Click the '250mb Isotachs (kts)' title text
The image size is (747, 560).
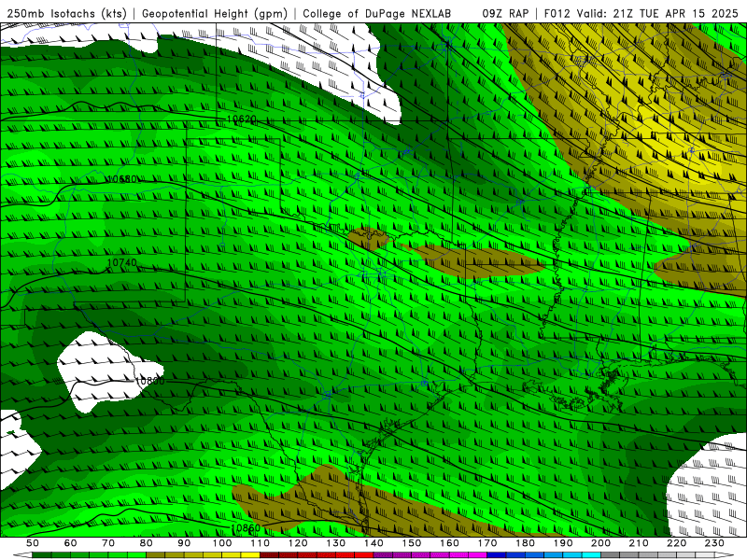point(67,14)
